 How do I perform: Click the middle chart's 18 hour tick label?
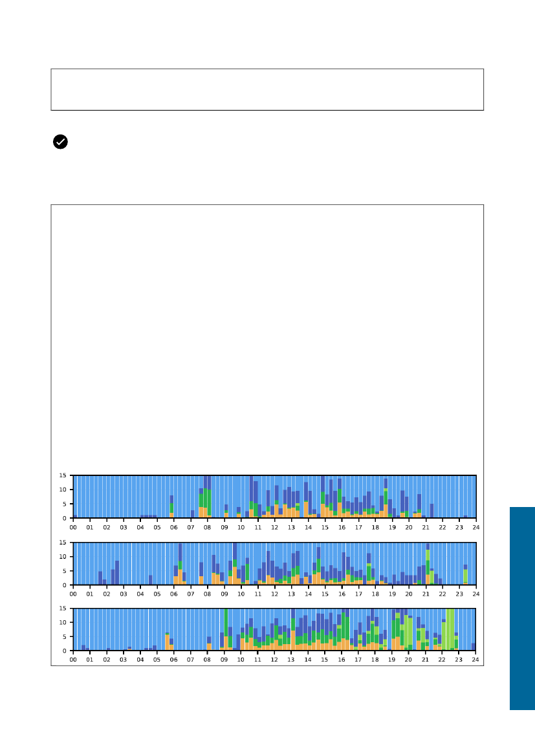(375, 594)
